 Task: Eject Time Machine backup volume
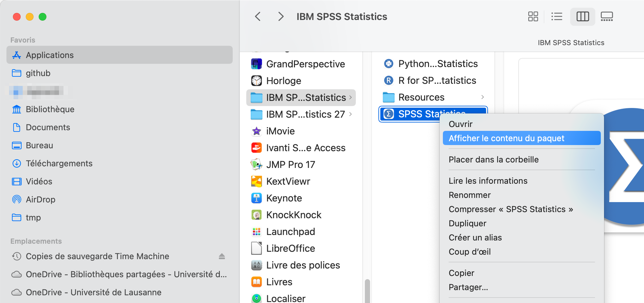[222, 256]
